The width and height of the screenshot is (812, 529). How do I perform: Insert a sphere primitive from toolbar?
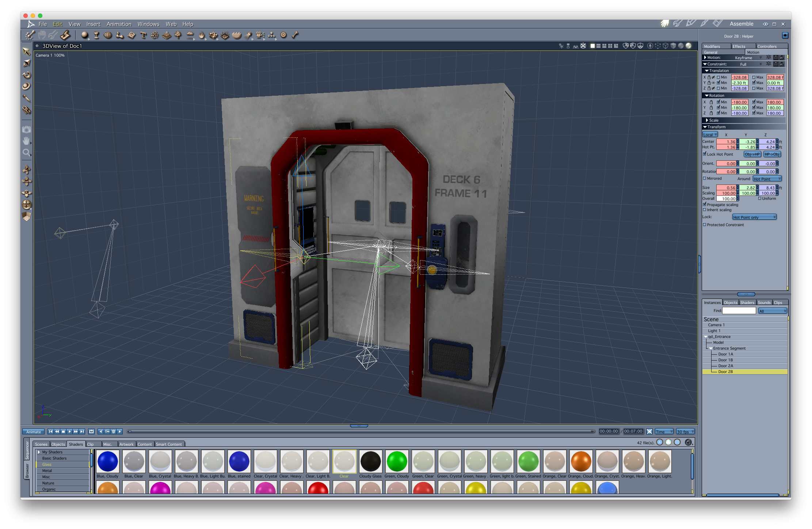click(x=85, y=35)
